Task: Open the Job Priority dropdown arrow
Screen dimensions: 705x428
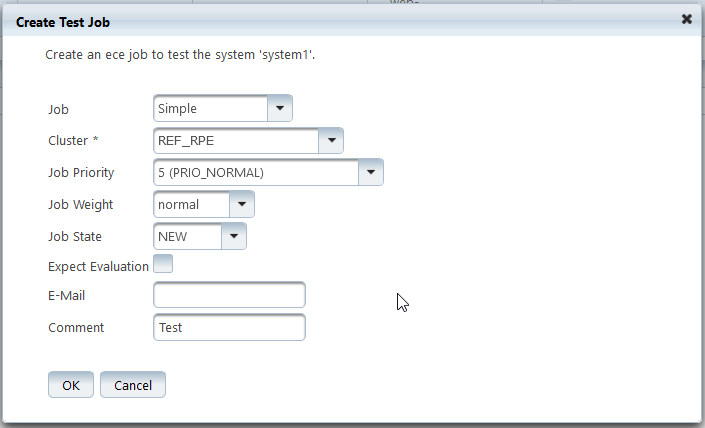Action: tap(371, 172)
